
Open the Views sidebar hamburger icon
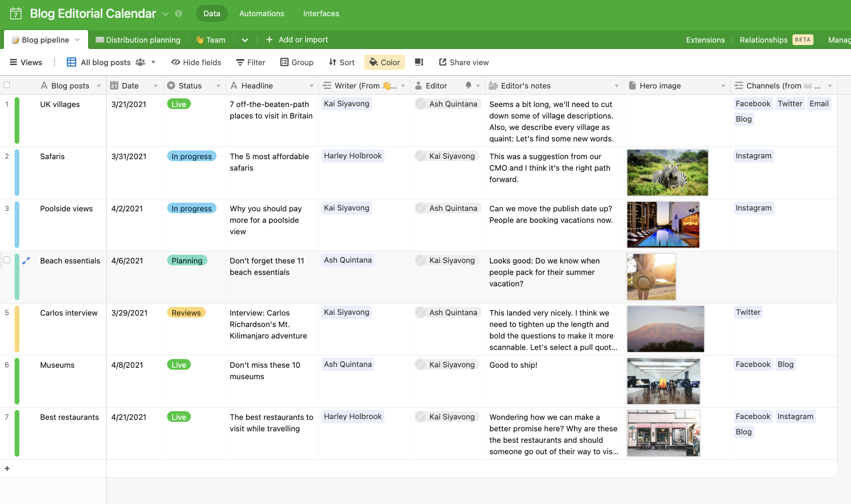pyautogui.click(x=13, y=62)
